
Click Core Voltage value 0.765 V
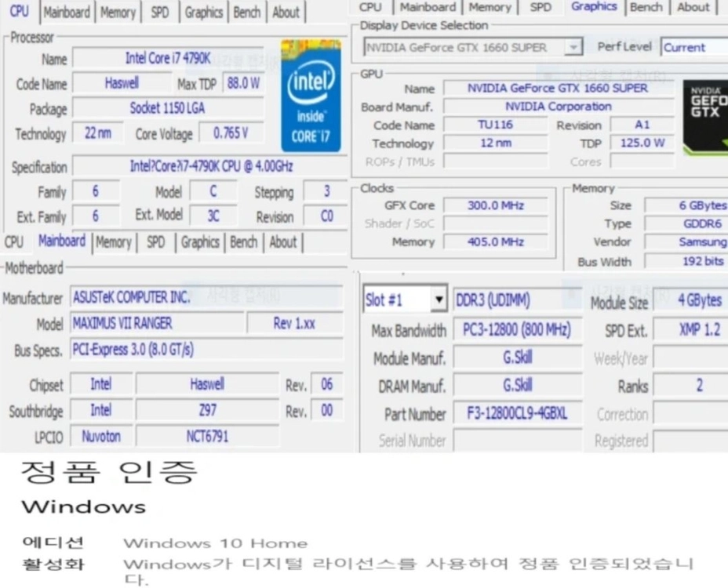click(x=231, y=133)
